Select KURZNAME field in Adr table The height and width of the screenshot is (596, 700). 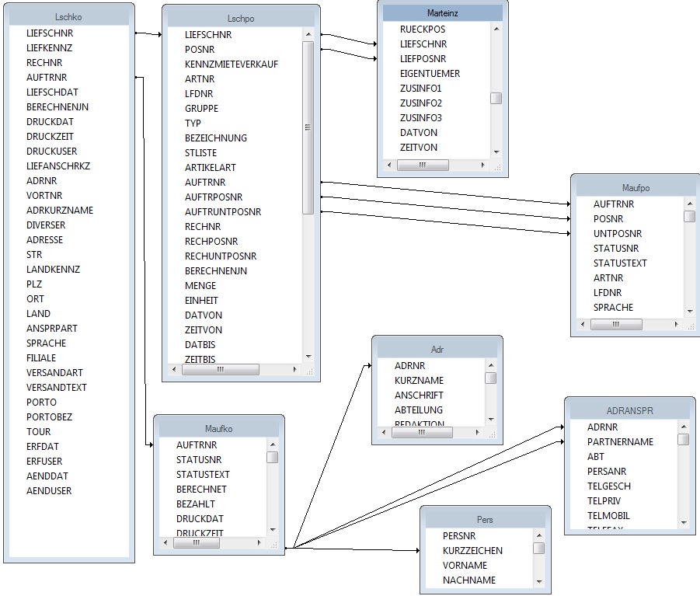click(x=419, y=381)
